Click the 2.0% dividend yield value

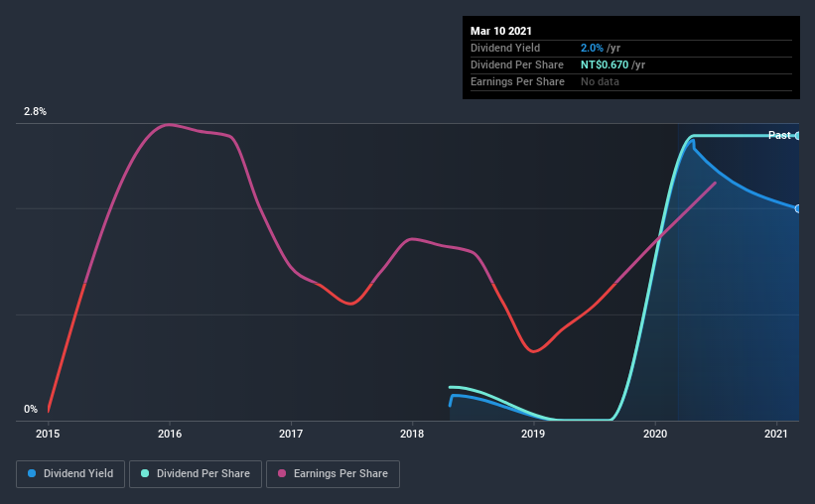pos(592,48)
